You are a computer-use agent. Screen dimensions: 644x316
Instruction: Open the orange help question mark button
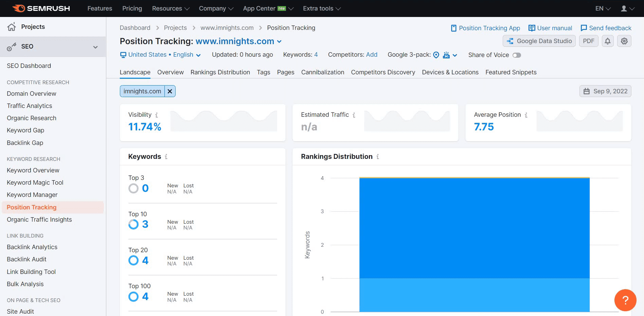click(x=625, y=300)
